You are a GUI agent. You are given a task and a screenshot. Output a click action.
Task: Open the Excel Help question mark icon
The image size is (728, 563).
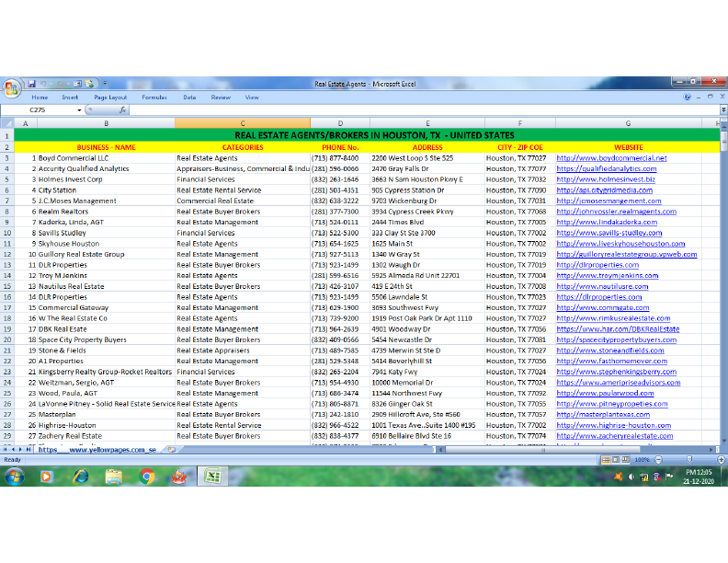click(687, 98)
